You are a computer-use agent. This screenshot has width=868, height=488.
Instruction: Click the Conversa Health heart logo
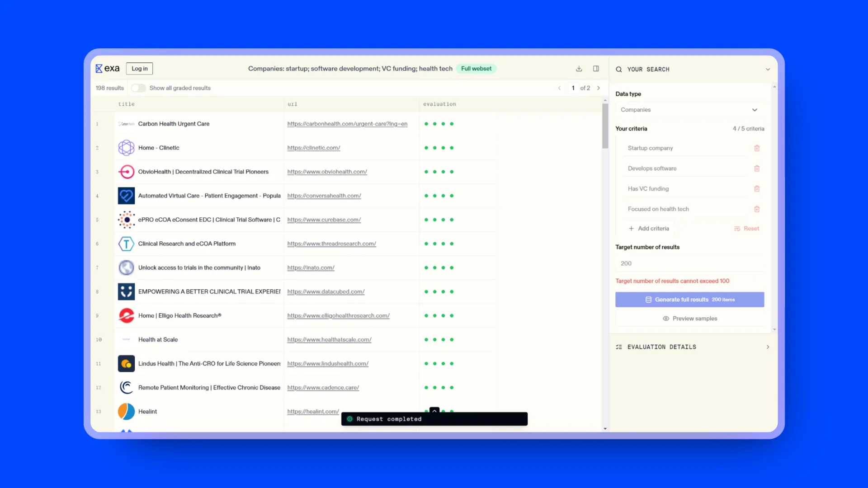(x=126, y=196)
